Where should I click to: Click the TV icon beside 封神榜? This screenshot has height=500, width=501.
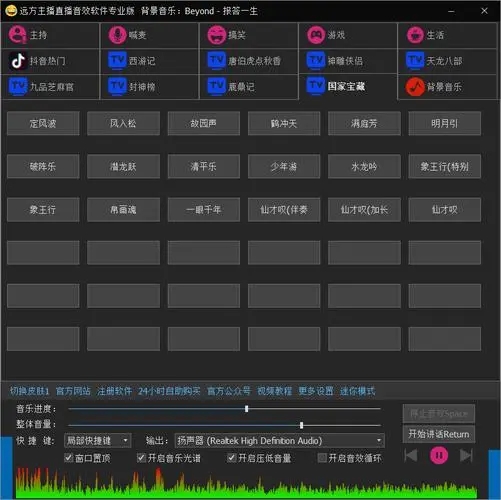click(117, 87)
